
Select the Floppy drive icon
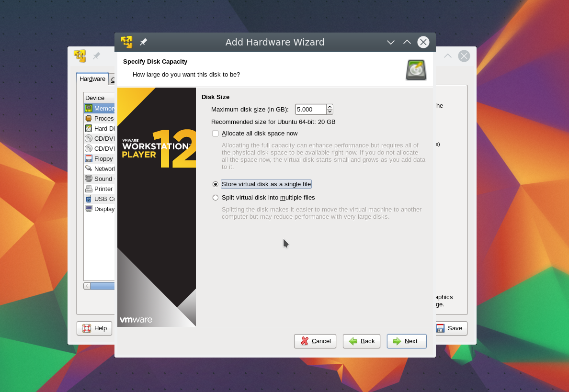pos(89,159)
